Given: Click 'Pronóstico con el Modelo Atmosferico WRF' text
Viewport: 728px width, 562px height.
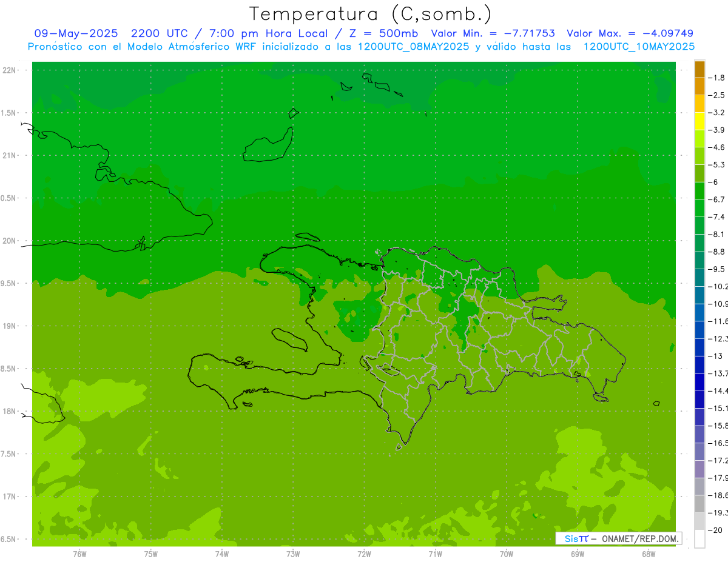Looking at the screenshot, I should 143,46.
